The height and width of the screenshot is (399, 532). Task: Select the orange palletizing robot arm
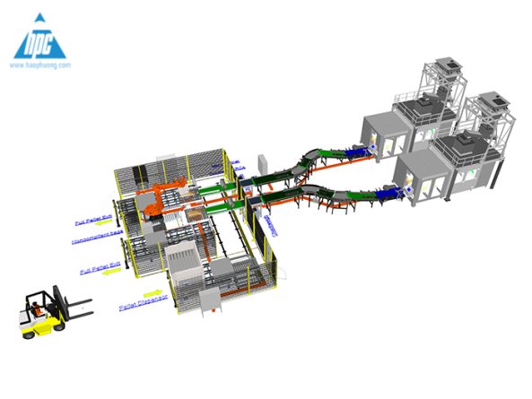click(164, 199)
